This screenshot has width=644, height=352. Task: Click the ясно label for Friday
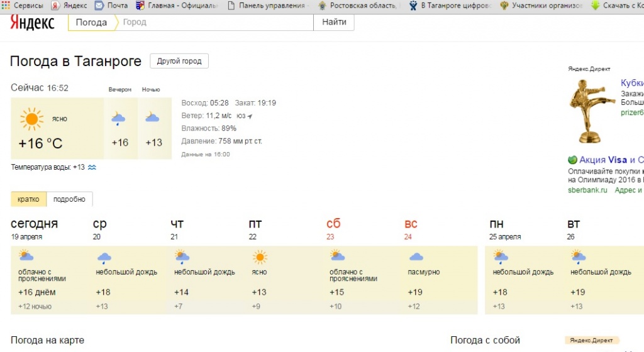(x=260, y=272)
